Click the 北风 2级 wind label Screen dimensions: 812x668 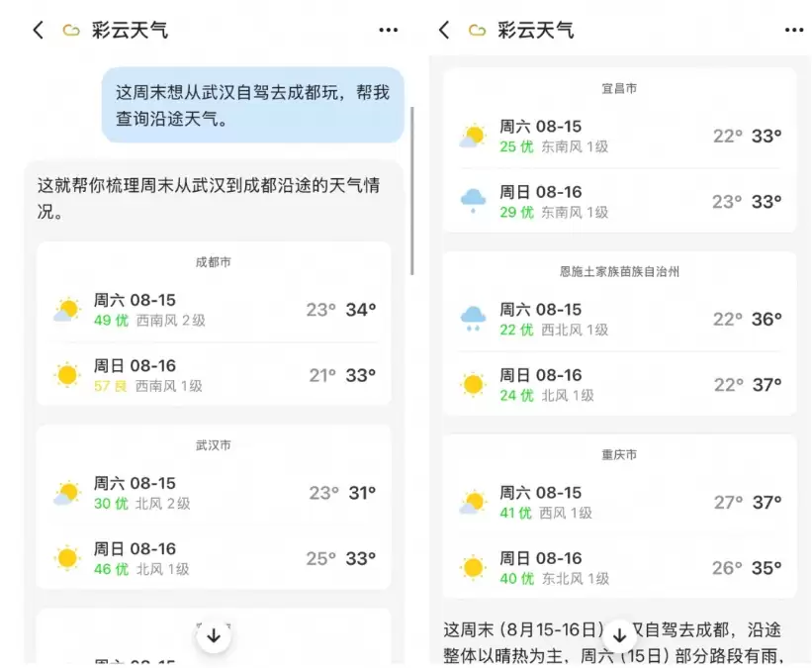pos(163,503)
